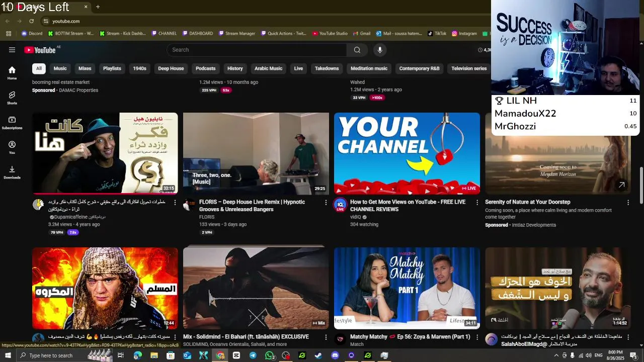Open the TikTok bookmark
The height and width of the screenshot is (362, 644).
click(x=437, y=34)
